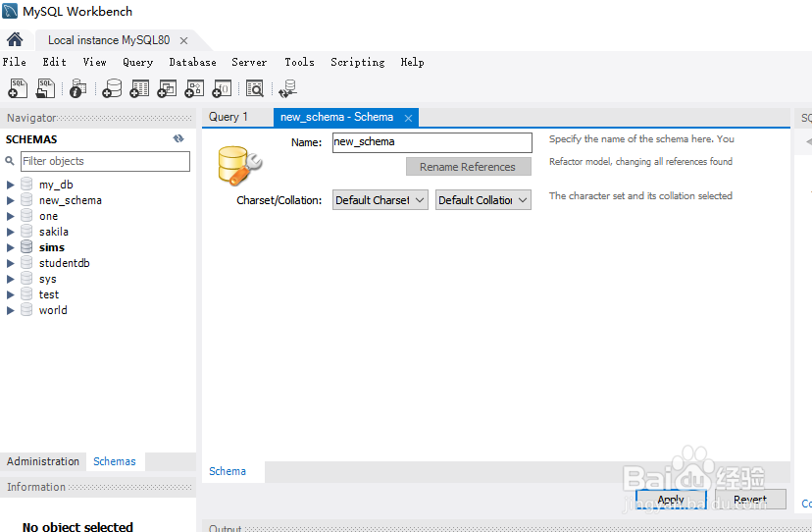This screenshot has height=532, width=812.
Task: Close the new_schema - Schema tab
Action: click(x=408, y=118)
